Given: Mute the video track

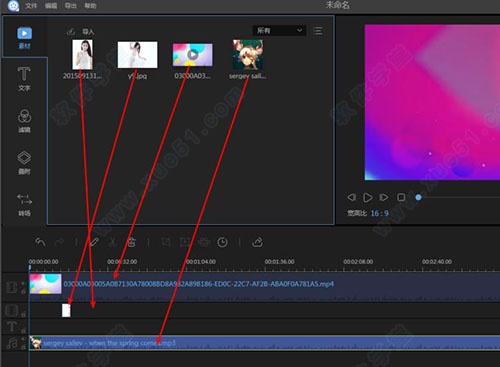Looking at the screenshot, I should click(23, 284).
